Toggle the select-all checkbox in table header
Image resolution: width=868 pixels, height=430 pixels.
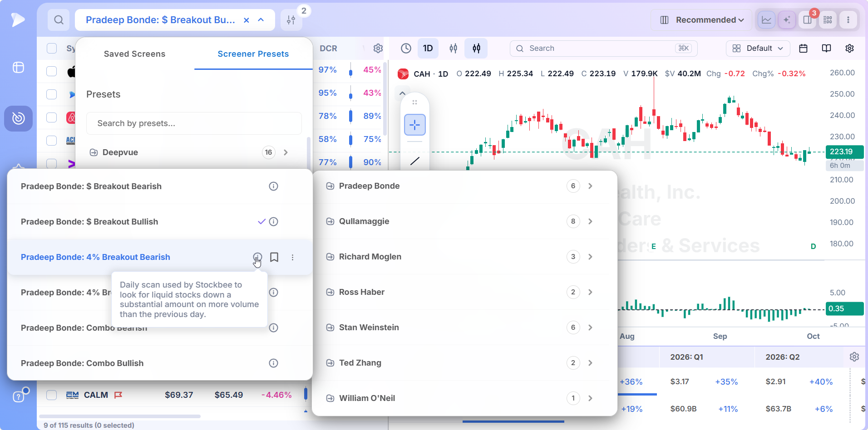[x=52, y=49]
